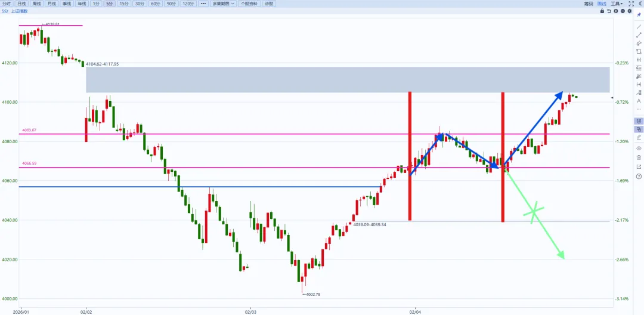
Task: Select the 日线 daily chart period
Action: 21,4
